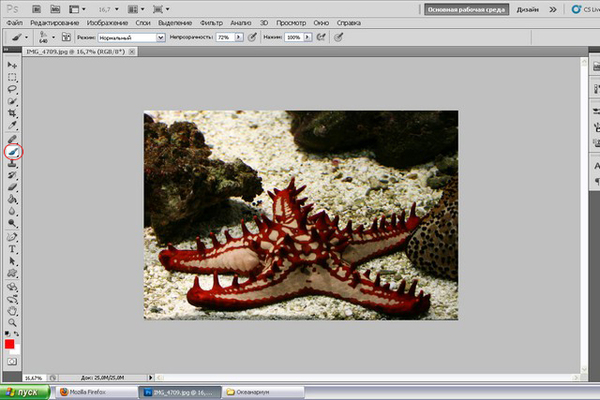Select the Clone Stamp tool

click(12, 163)
